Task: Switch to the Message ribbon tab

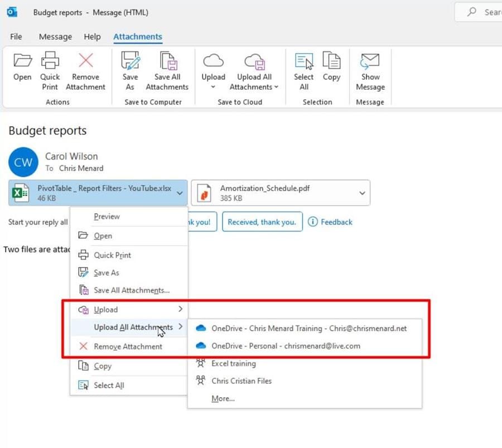Action: pyautogui.click(x=55, y=36)
